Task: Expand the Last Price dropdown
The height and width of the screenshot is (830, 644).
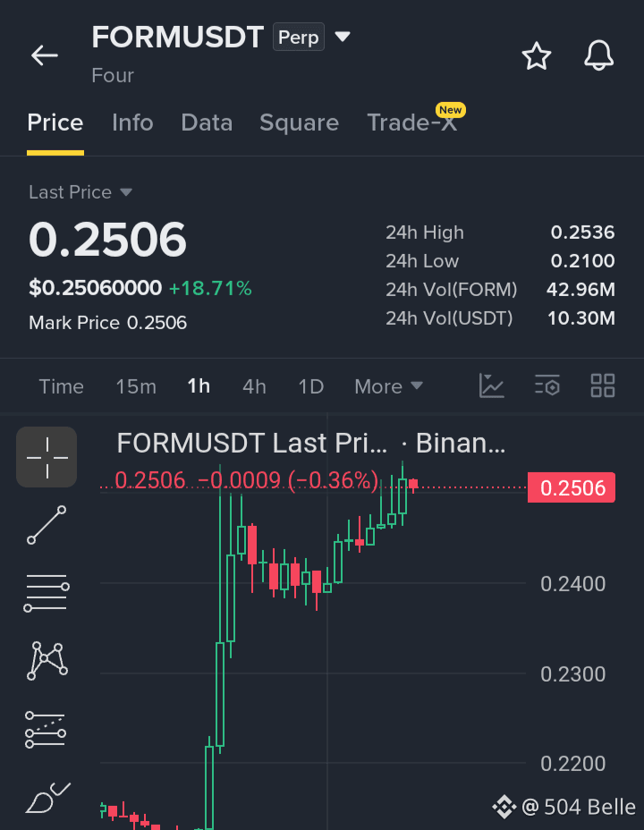Action: tap(80, 192)
